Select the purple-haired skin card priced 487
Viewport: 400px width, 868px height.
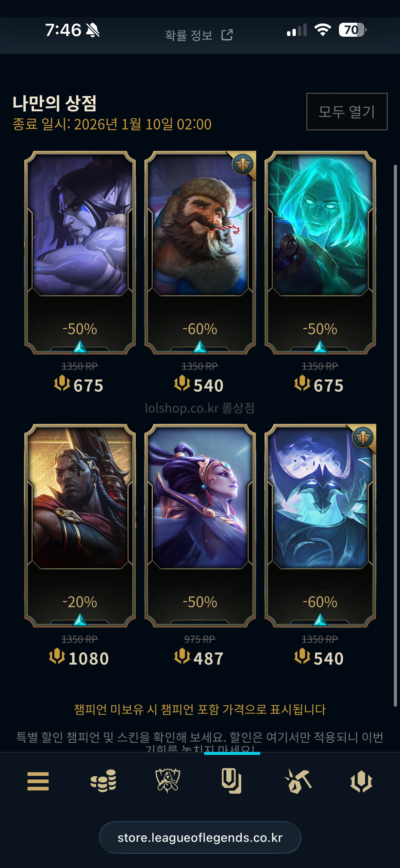tap(200, 526)
